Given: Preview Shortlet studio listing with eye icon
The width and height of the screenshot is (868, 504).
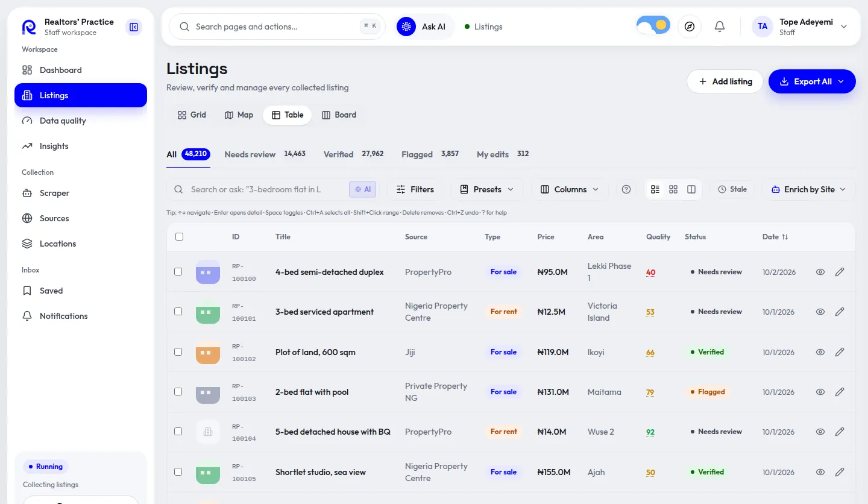Looking at the screenshot, I should [x=820, y=472].
